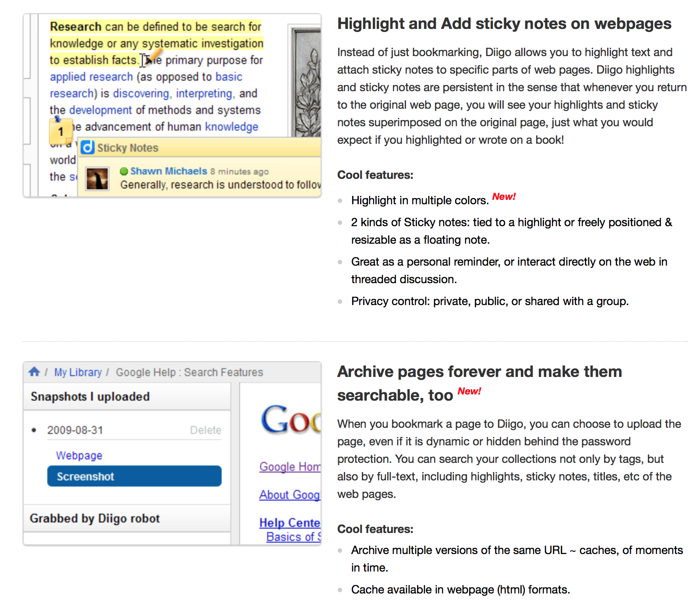The image size is (700, 604).
Task: Click the Diigo logo in Sticky Notes header
Action: [88, 147]
